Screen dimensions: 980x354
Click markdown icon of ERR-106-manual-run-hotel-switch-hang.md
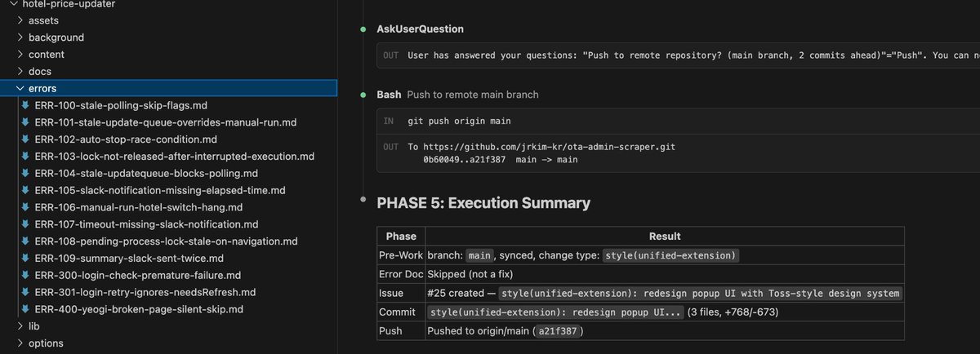coord(26,207)
